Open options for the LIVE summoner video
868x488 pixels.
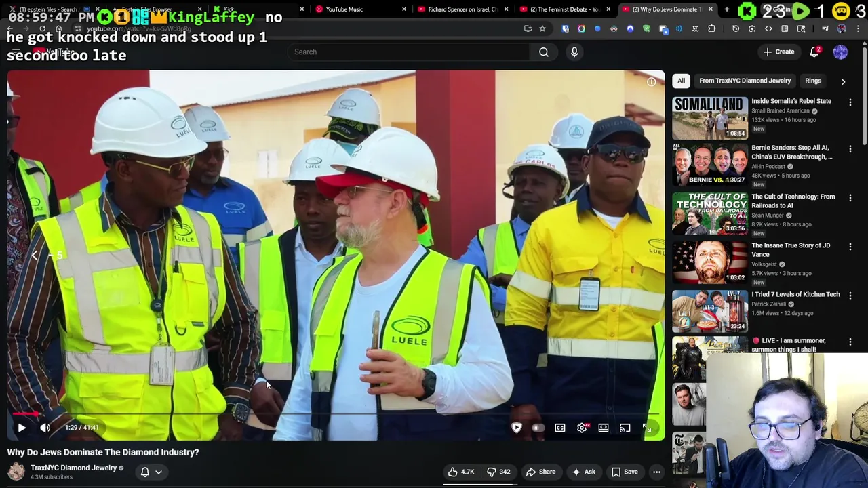(x=850, y=342)
